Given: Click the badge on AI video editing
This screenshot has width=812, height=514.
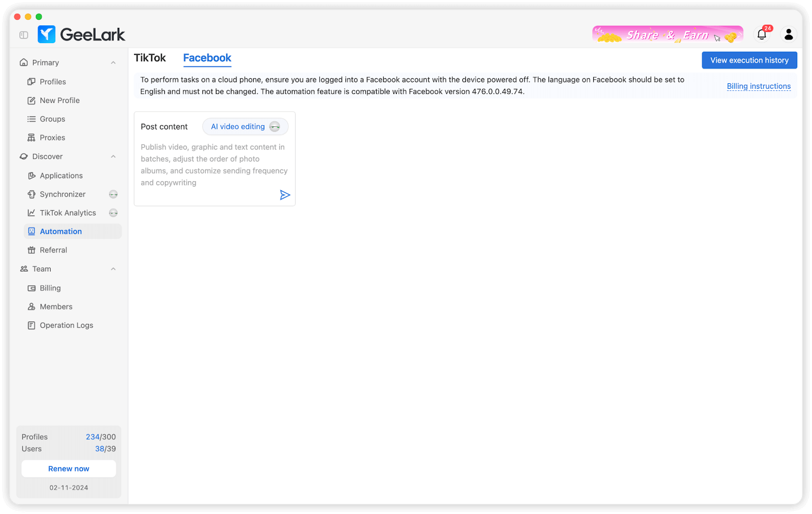Looking at the screenshot, I should pos(275,127).
